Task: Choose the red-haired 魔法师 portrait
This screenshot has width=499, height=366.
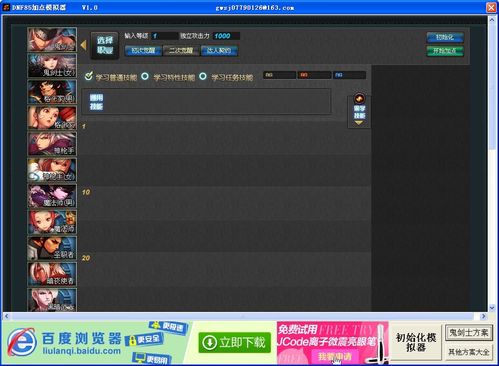Action: point(52,222)
